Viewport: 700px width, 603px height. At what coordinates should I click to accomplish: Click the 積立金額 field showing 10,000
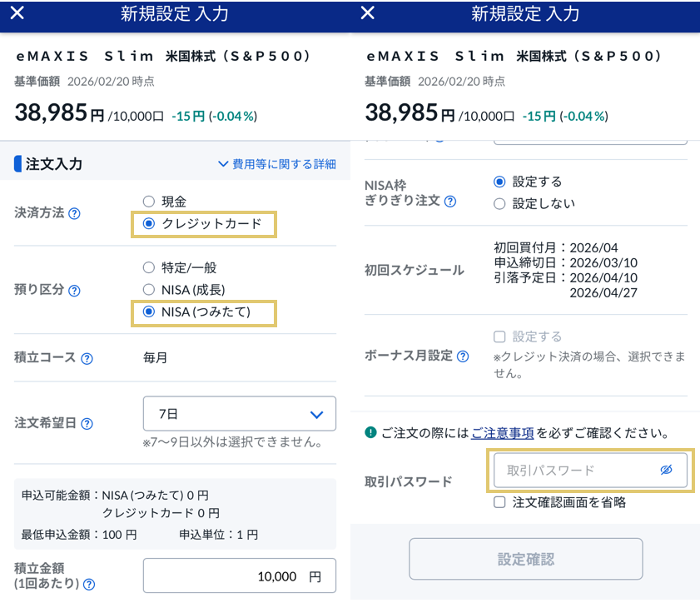pyautogui.click(x=240, y=576)
